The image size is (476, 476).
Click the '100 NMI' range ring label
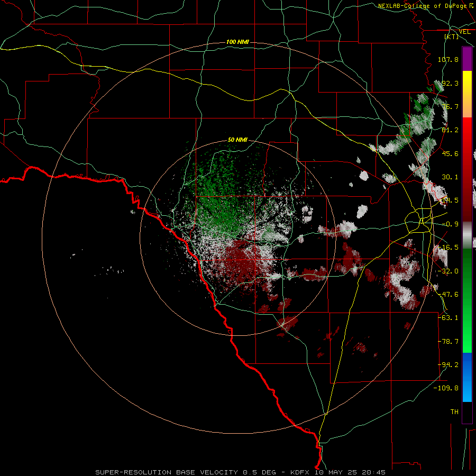237,42
